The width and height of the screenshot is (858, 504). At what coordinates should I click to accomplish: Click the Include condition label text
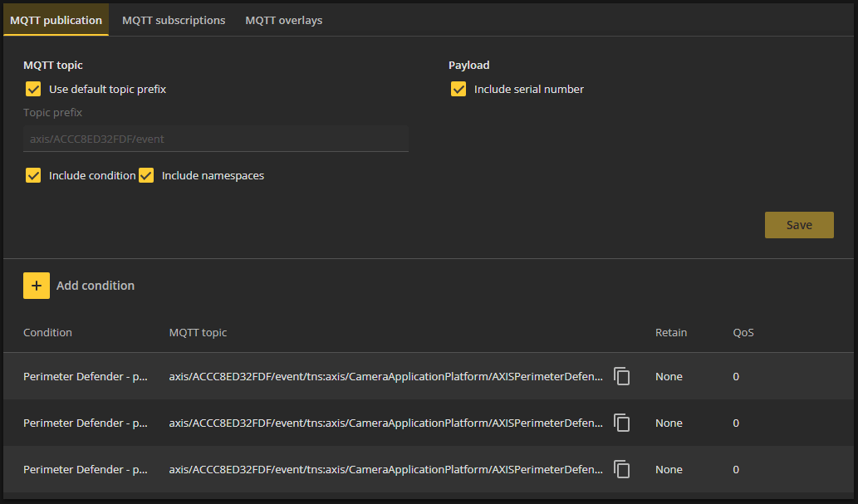[92, 176]
